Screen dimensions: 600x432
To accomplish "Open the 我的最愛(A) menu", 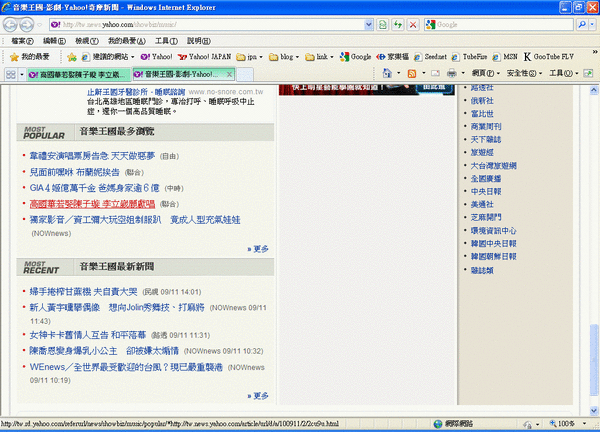I will (127, 41).
